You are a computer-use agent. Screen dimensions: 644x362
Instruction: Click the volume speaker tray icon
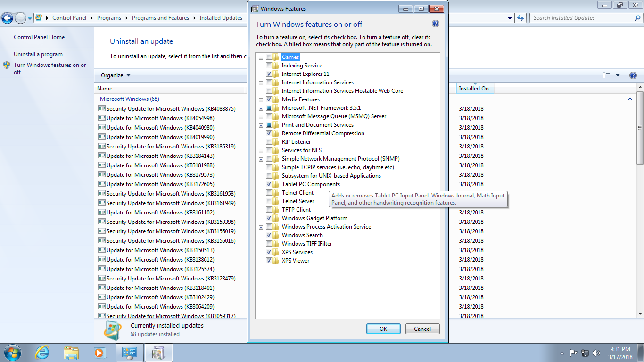click(x=597, y=353)
